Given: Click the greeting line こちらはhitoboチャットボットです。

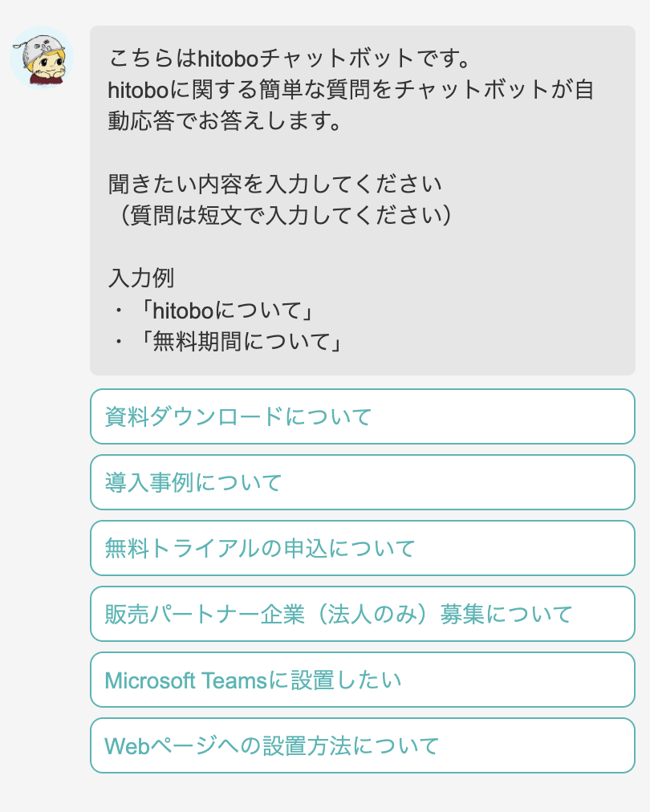Looking at the screenshot, I should click(x=289, y=58).
